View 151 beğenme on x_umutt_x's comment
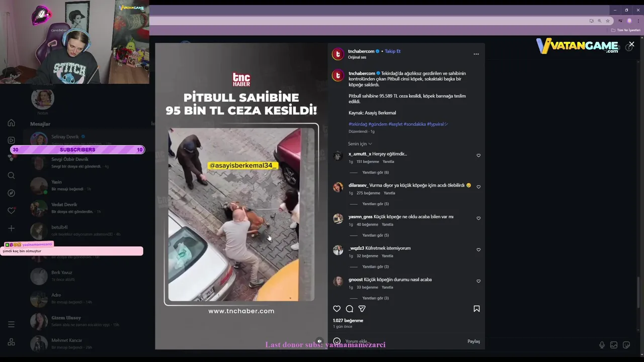 click(x=367, y=161)
